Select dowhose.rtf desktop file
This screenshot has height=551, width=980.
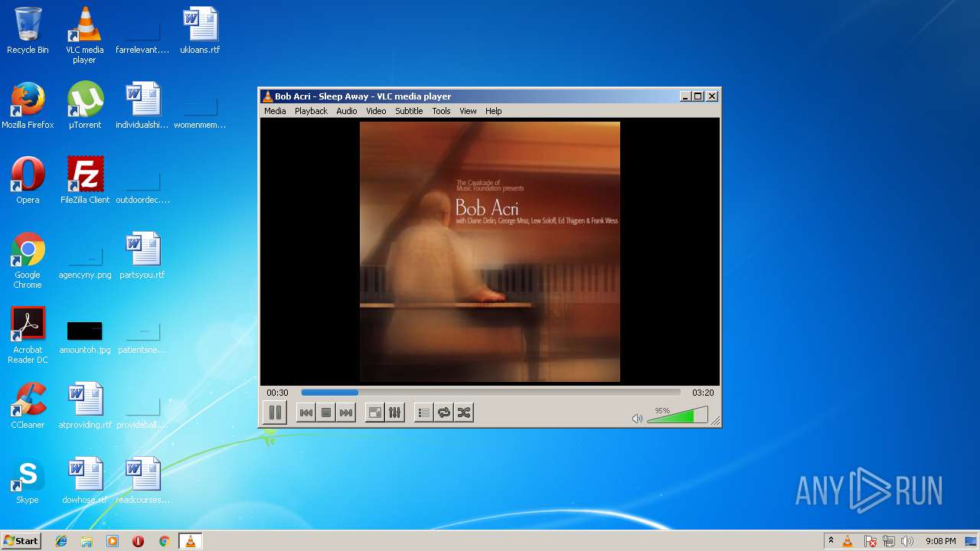click(x=85, y=481)
